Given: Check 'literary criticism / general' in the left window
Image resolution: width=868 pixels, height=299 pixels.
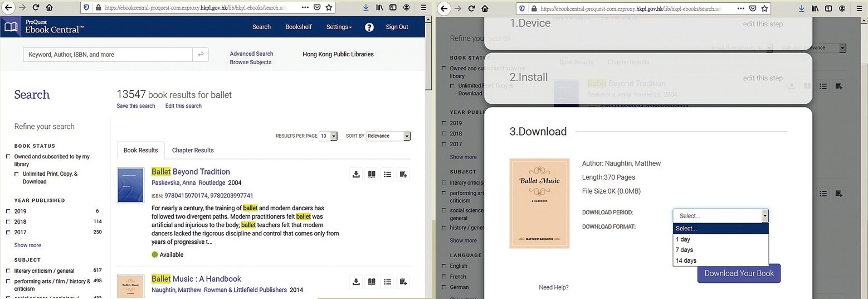Looking at the screenshot, I should tap(8, 271).
